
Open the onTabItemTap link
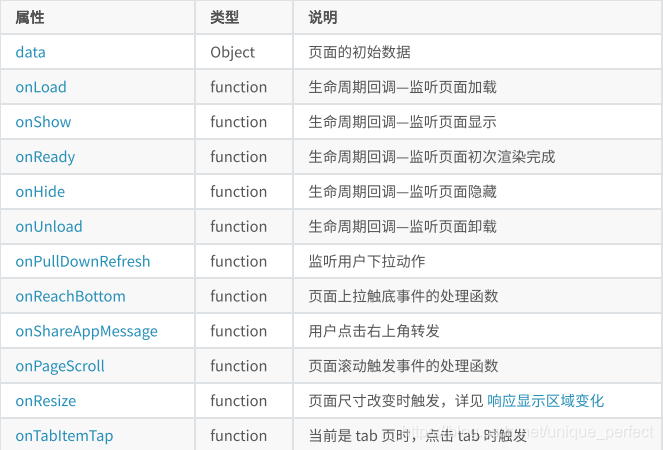coord(64,436)
